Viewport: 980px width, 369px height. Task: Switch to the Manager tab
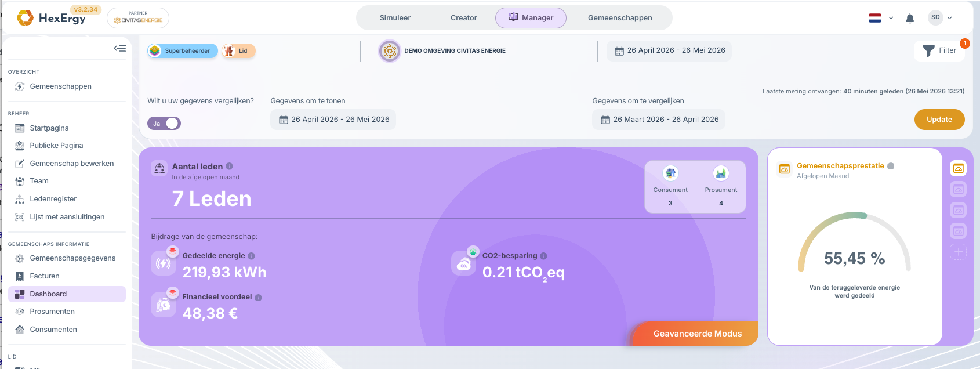click(531, 18)
